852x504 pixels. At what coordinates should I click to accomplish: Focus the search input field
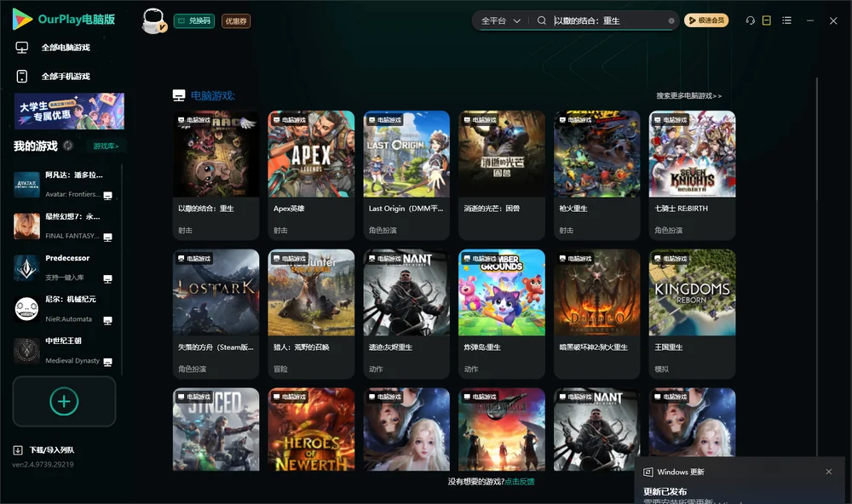[x=608, y=20]
